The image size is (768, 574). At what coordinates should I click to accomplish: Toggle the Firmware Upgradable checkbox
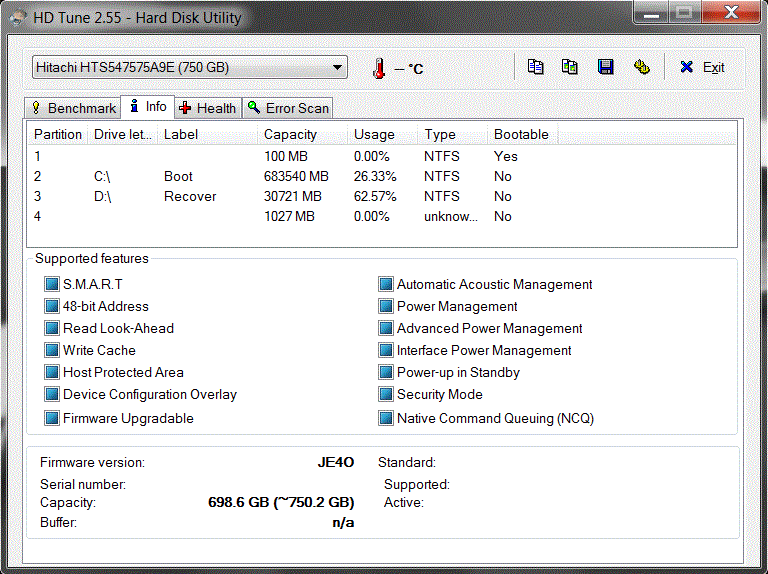52,418
